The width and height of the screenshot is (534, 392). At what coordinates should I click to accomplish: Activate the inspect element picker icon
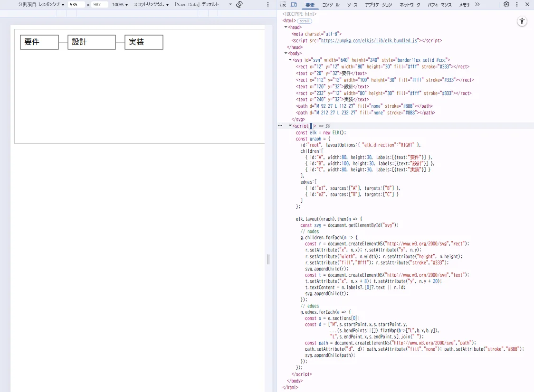pyautogui.click(x=283, y=4)
